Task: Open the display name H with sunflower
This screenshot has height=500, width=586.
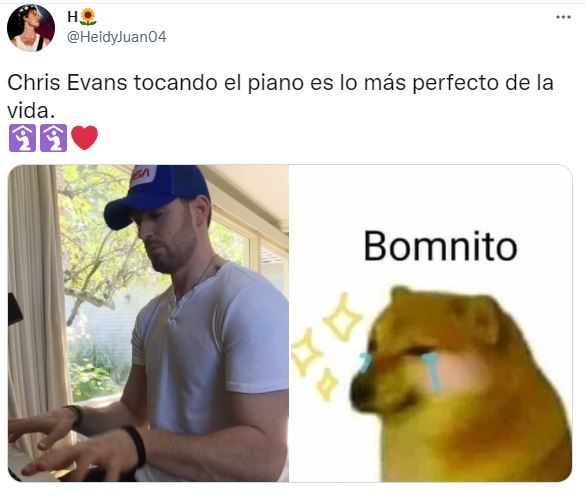Action: (82, 17)
